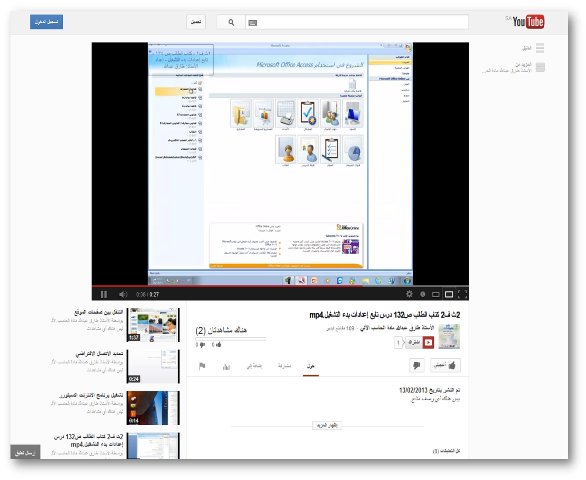Click the channel avatar below the video
The width and height of the screenshot is (586, 480).
pos(449,336)
